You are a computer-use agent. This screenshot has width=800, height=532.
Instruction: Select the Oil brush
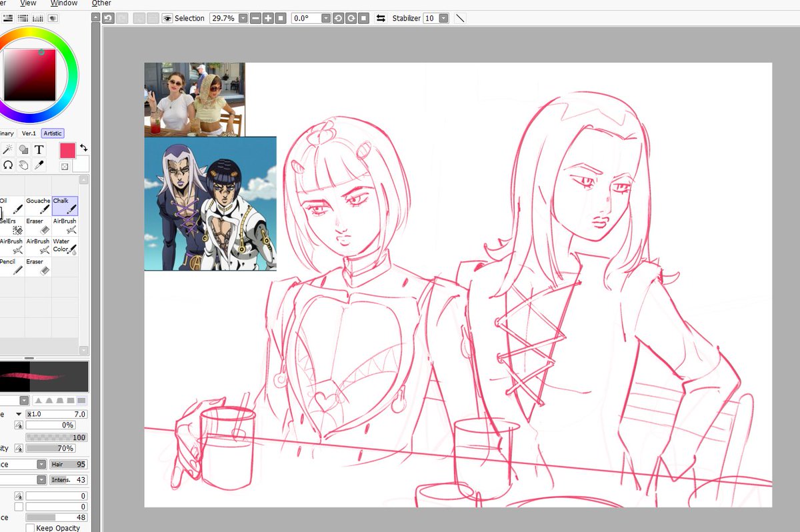click(x=12, y=206)
